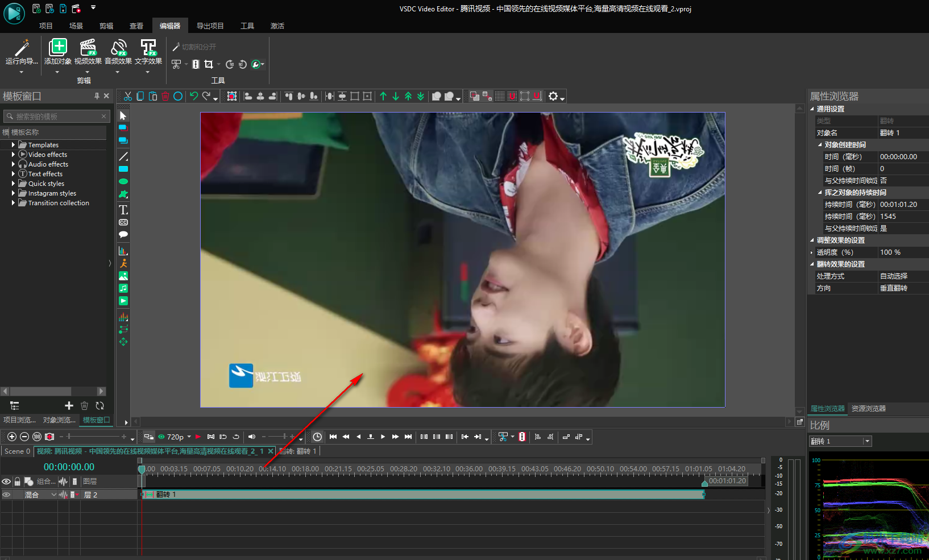Open the 项目 menu
The image size is (929, 560).
[x=46, y=26]
